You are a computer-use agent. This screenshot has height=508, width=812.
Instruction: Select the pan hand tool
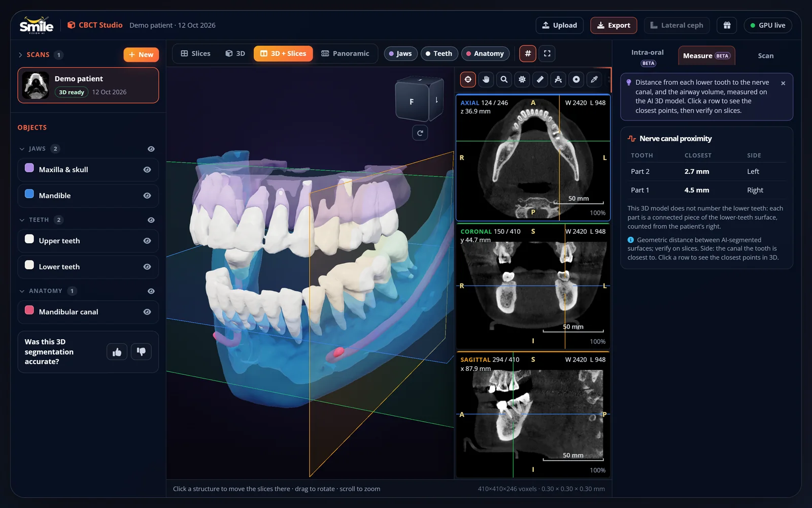486,79
